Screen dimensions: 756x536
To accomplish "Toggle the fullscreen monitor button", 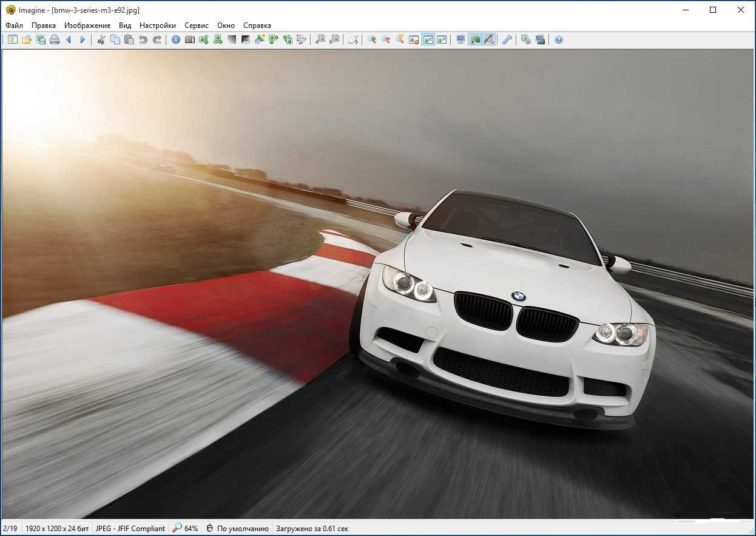I will [x=461, y=40].
